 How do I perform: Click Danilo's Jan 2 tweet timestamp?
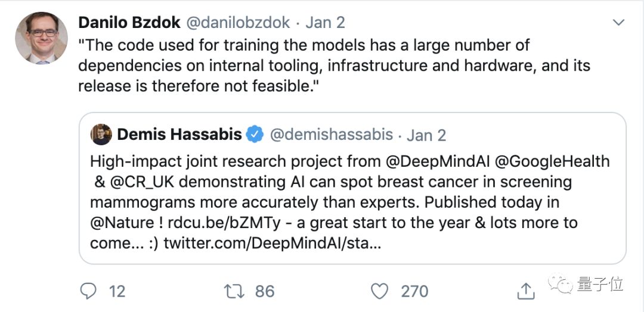coord(326,23)
